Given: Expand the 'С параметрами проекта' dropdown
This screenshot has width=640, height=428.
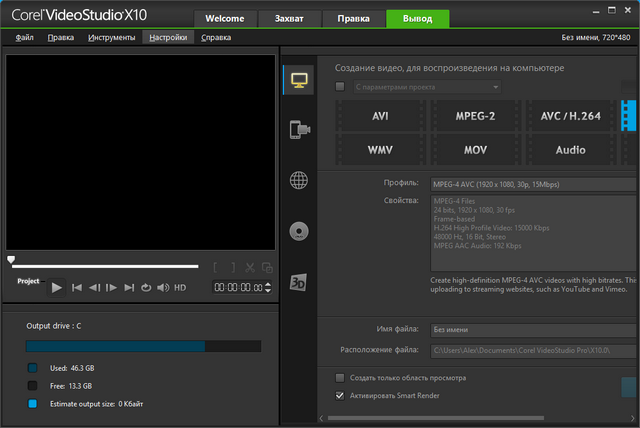Looking at the screenshot, I should (x=496, y=87).
